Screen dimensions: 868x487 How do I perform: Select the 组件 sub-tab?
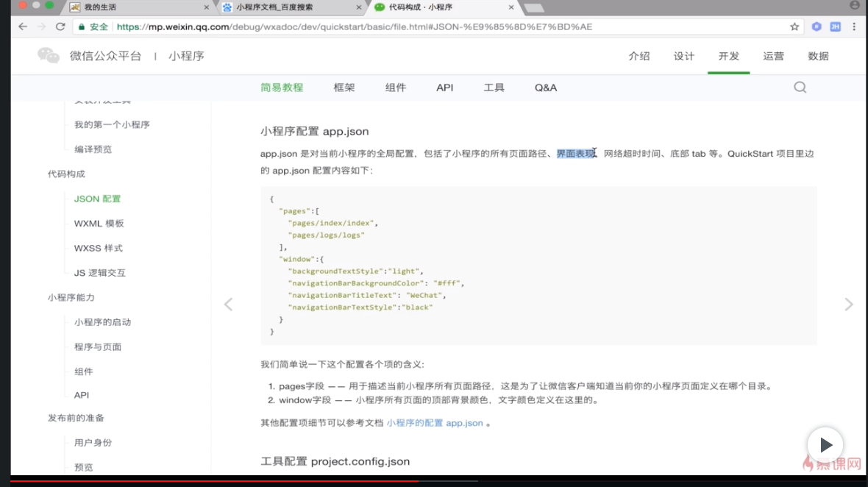point(396,88)
